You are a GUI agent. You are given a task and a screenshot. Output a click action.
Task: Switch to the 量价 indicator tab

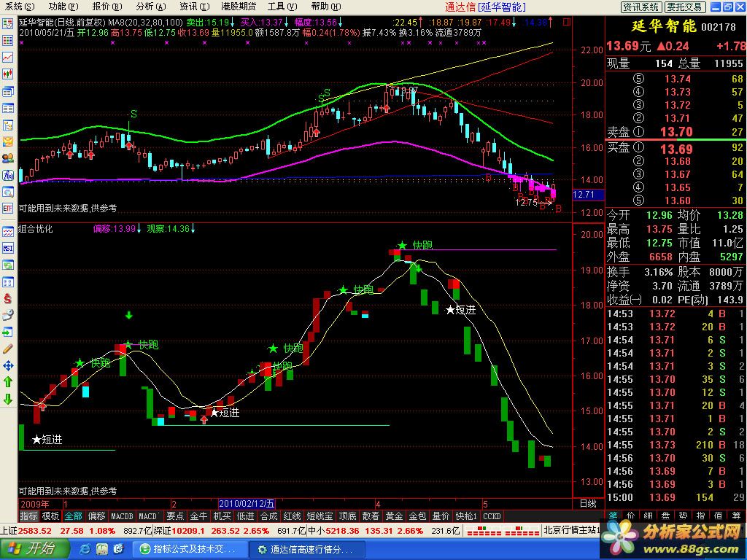click(x=441, y=516)
